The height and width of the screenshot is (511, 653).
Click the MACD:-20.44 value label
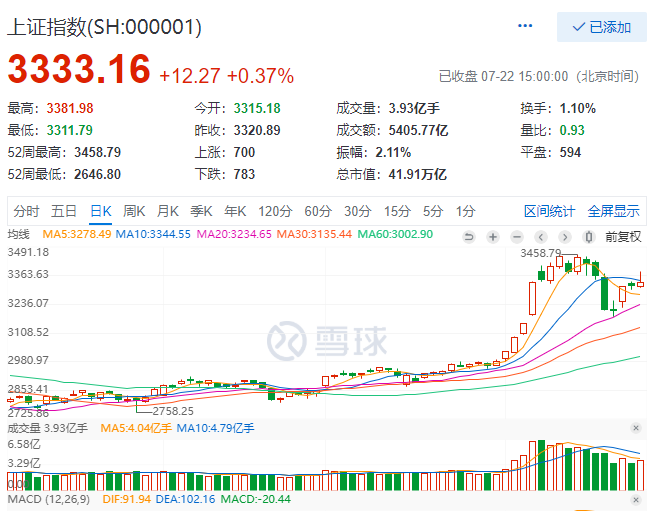(255, 499)
